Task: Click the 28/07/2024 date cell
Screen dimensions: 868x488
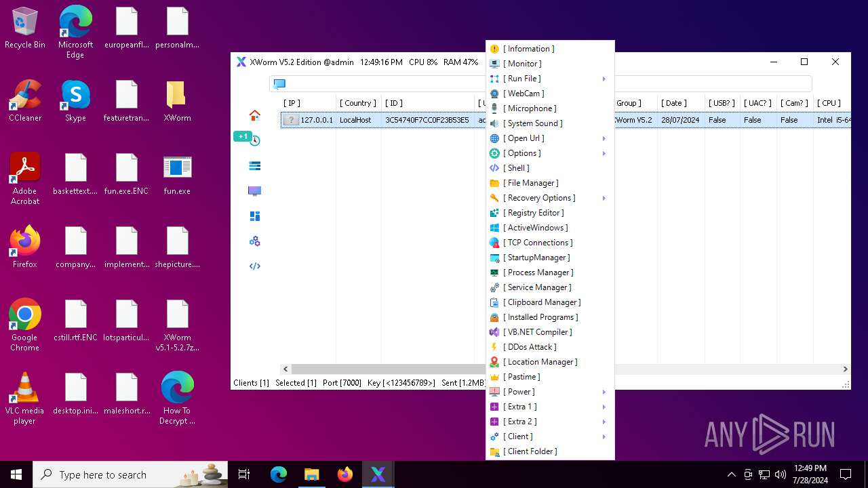Action: point(679,120)
